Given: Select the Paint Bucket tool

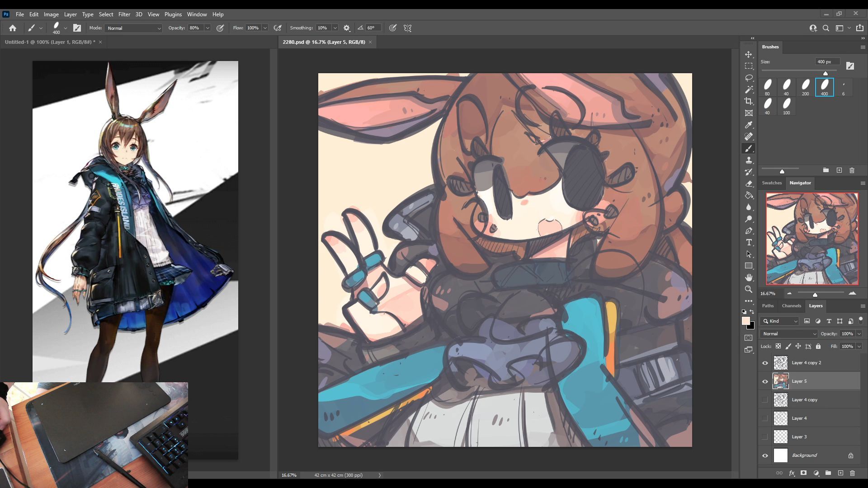Looking at the screenshot, I should tap(749, 196).
